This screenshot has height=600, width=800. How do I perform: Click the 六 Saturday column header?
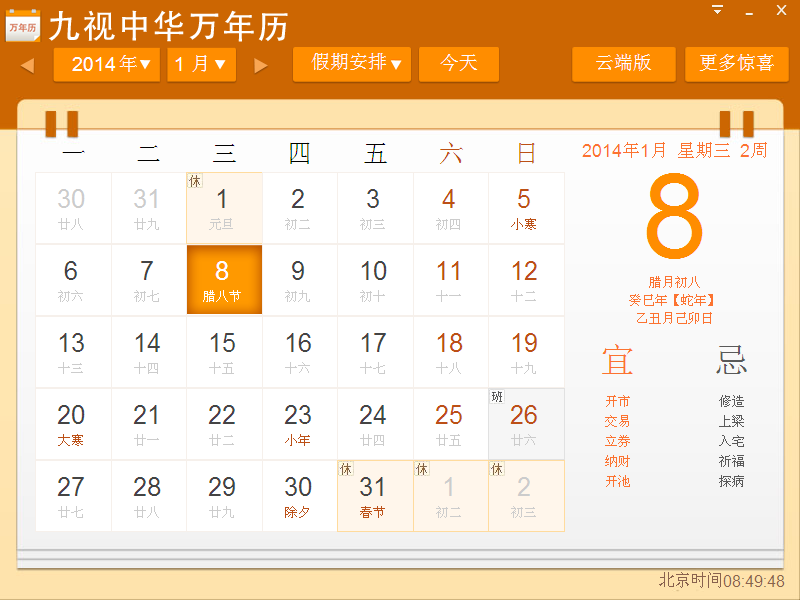click(451, 153)
